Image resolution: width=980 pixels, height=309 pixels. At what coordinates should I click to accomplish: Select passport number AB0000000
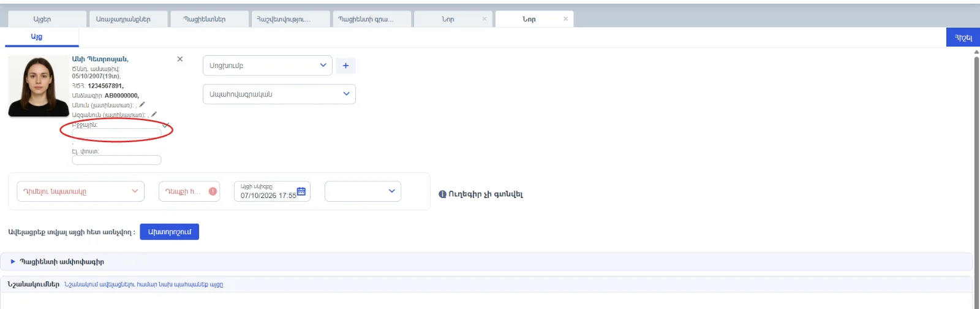pyautogui.click(x=121, y=96)
